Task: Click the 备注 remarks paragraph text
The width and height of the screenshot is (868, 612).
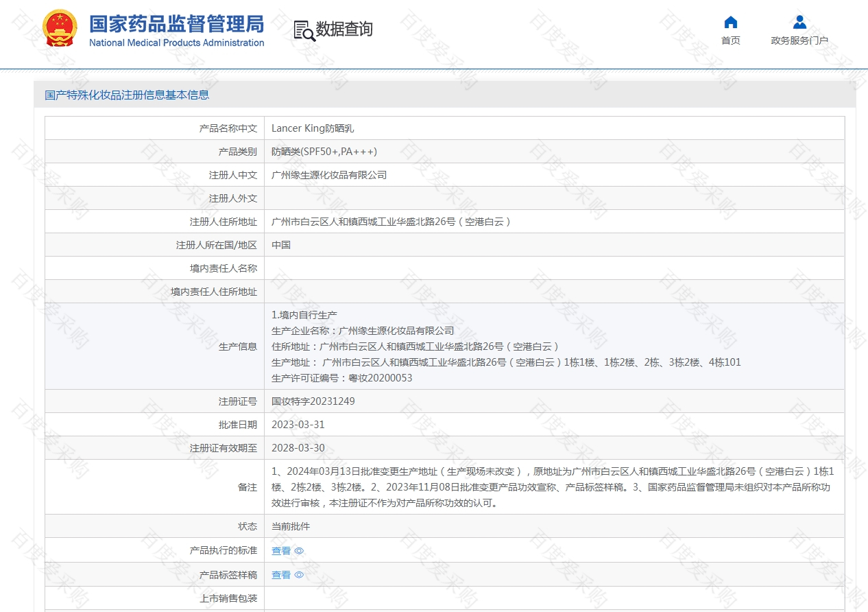Action: (553, 487)
